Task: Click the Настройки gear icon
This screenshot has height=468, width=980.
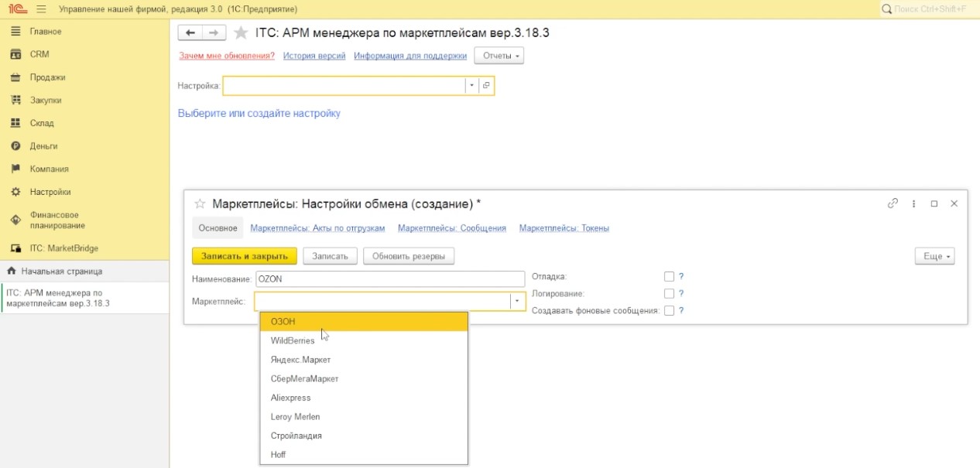Action: [15, 192]
